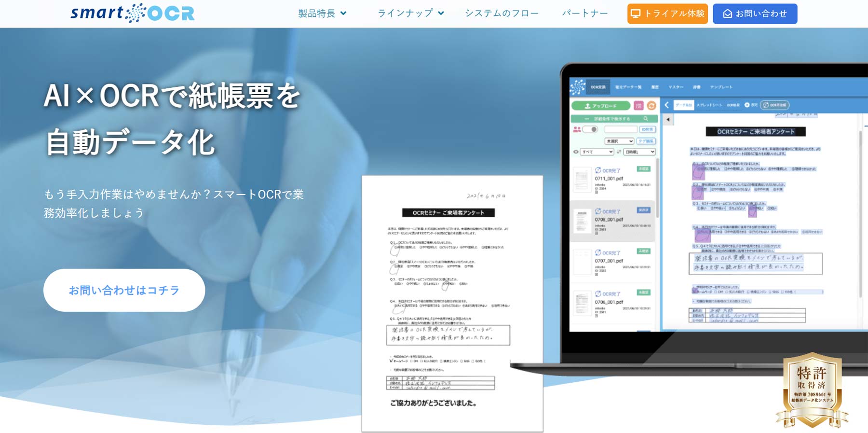Image resolution: width=868 pixels, height=433 pixels.
Task: Click the トライアル体験 button
Action: pos(667,14)
